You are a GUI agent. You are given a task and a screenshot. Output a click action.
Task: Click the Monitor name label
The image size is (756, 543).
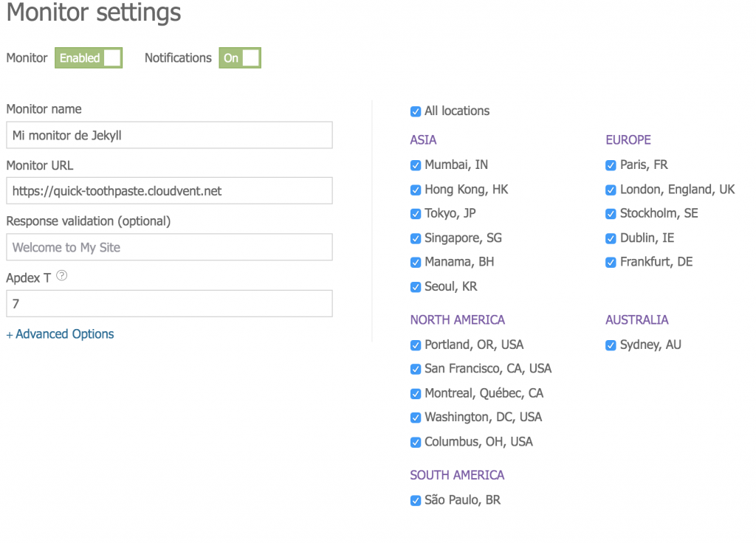click(x=44, y=109)
